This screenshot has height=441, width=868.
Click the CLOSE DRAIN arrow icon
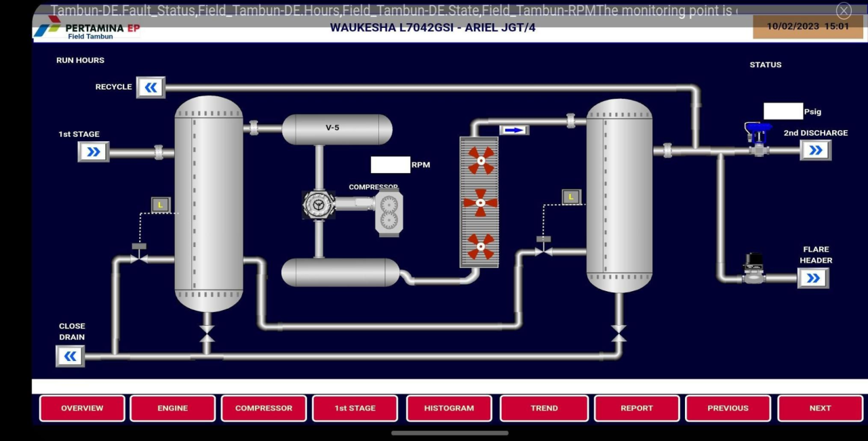(70, 356)
